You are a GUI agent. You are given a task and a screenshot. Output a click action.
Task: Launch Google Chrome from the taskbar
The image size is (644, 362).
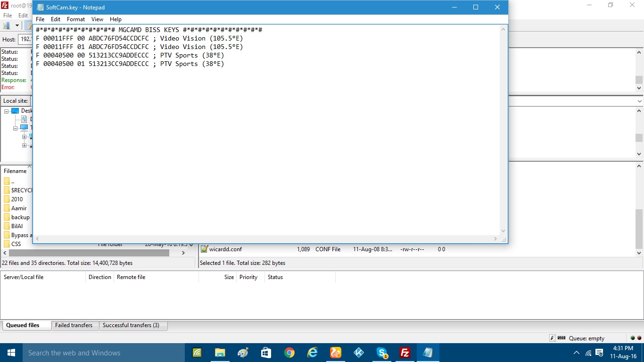pos(289,353)
